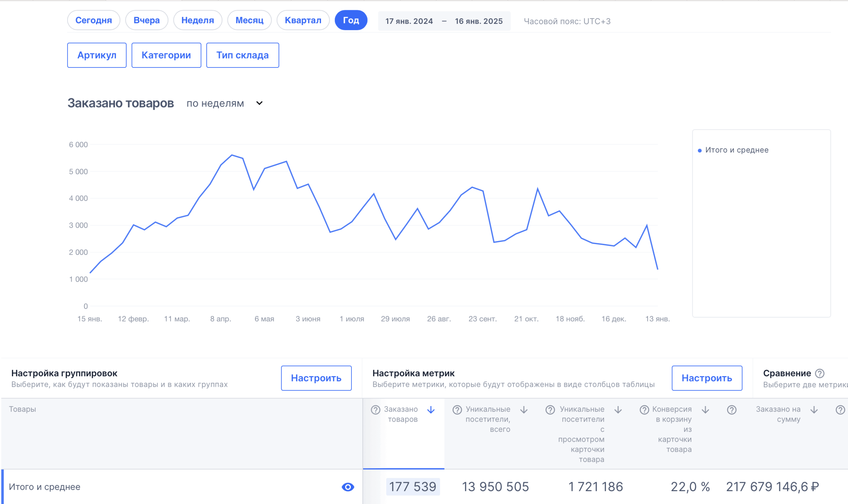This screenshot has height=504, width=848.
Task: Click the 177 539 total orders value
Action: click(x=412, y=487)
